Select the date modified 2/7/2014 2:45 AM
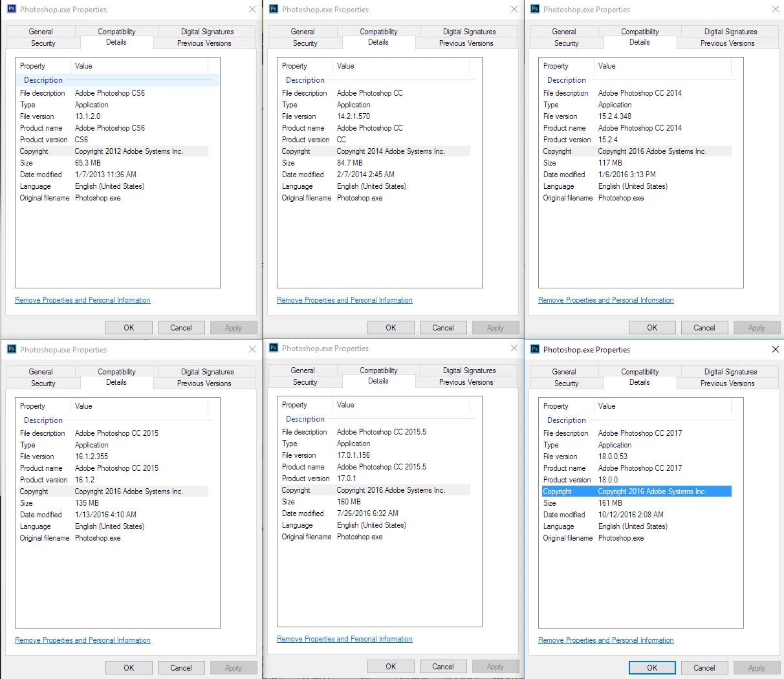Viewport: 784px width, 679px height. pyautogui.click(x=365, y=175)
